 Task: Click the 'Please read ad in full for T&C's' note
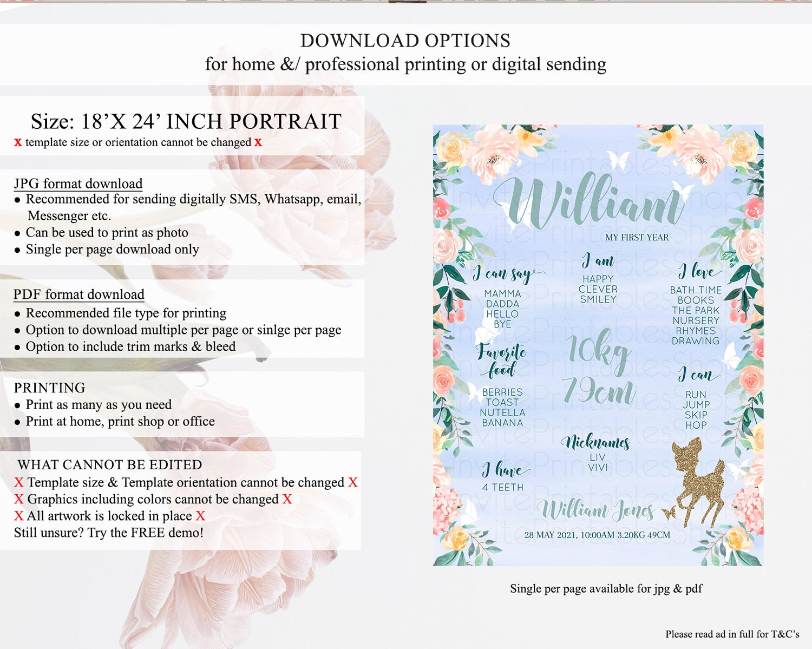click(x=732, y=634)
